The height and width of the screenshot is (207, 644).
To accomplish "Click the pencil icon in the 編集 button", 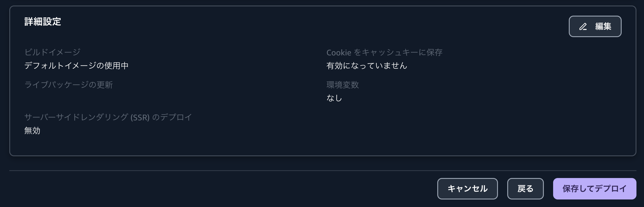I will [x=583, y=26].
